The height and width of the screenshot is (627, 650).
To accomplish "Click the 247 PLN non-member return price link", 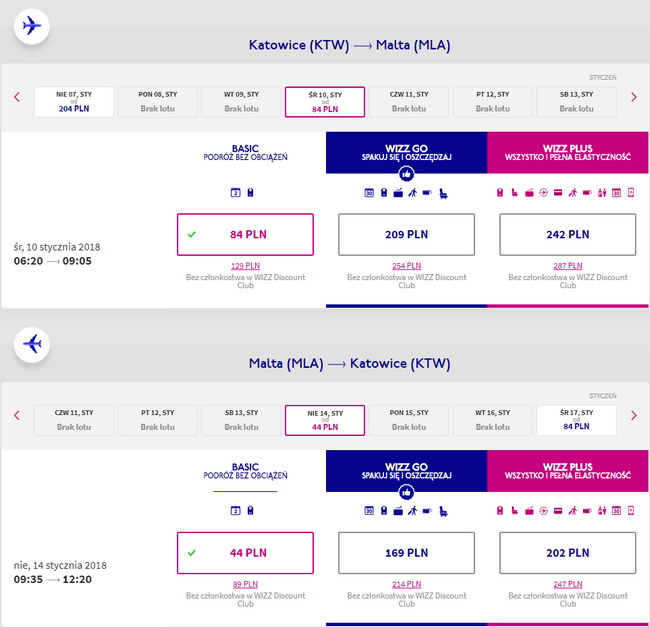I will click(567, 584).
